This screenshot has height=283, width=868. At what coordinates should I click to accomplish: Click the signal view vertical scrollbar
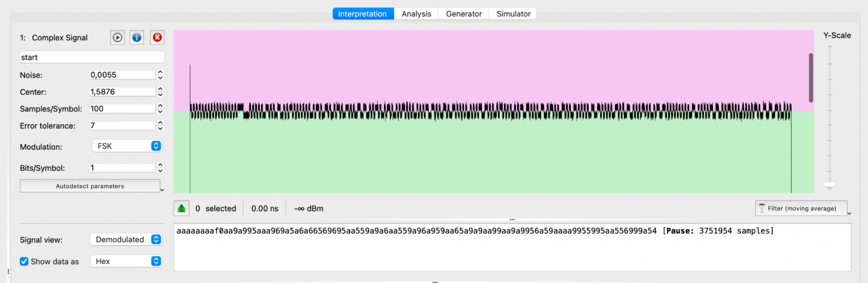811,77
